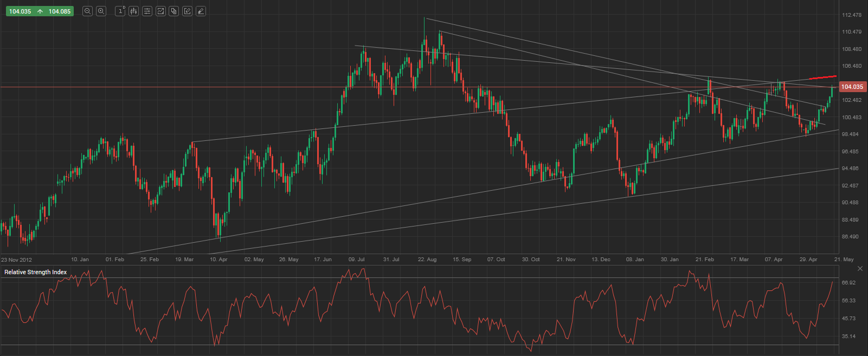868x356 pixels.
Task: Open the candlestick chart type selector
Action: [133, 11]
